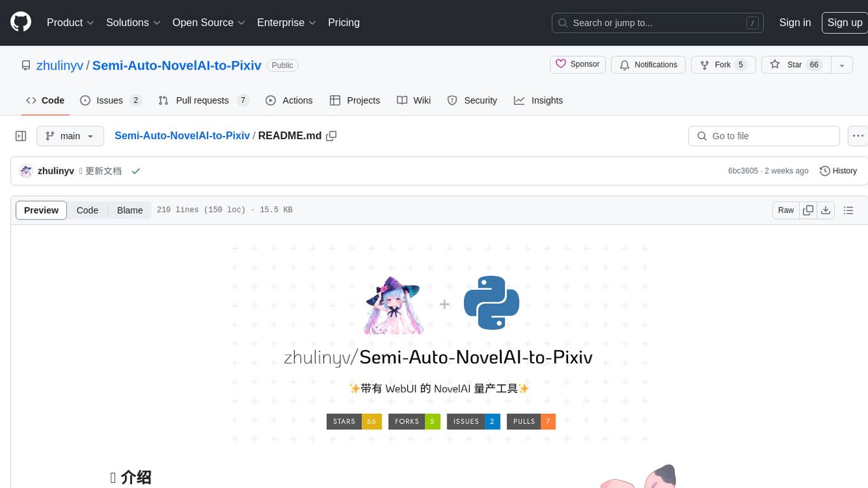
Task: Click the Python logo image
Action: point(491,303)
